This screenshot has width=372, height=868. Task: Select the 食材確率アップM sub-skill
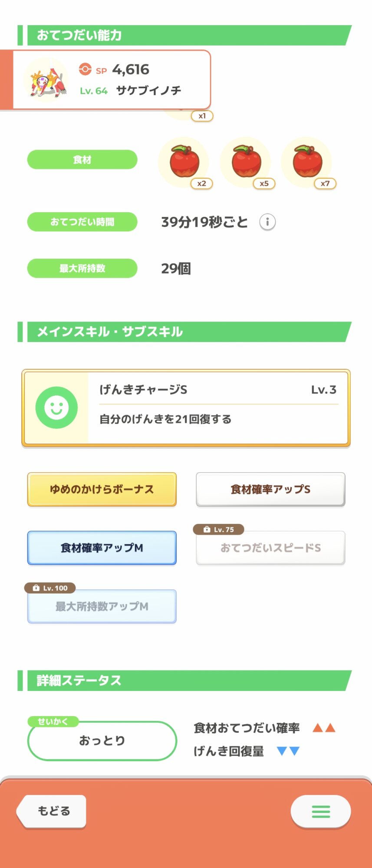[102, 548]
